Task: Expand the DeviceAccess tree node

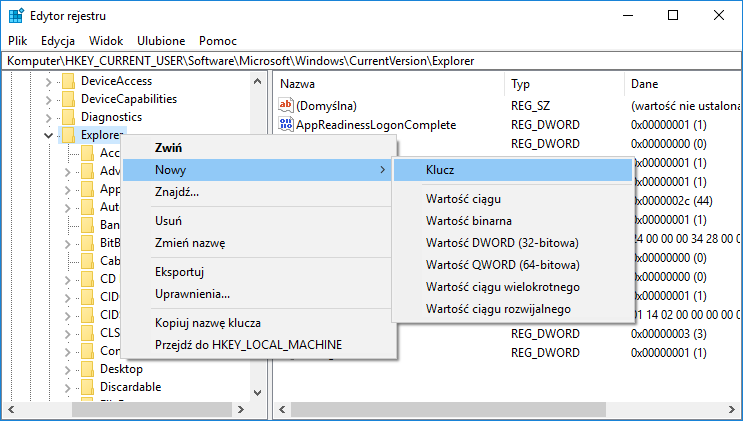Action: (48, 82)
